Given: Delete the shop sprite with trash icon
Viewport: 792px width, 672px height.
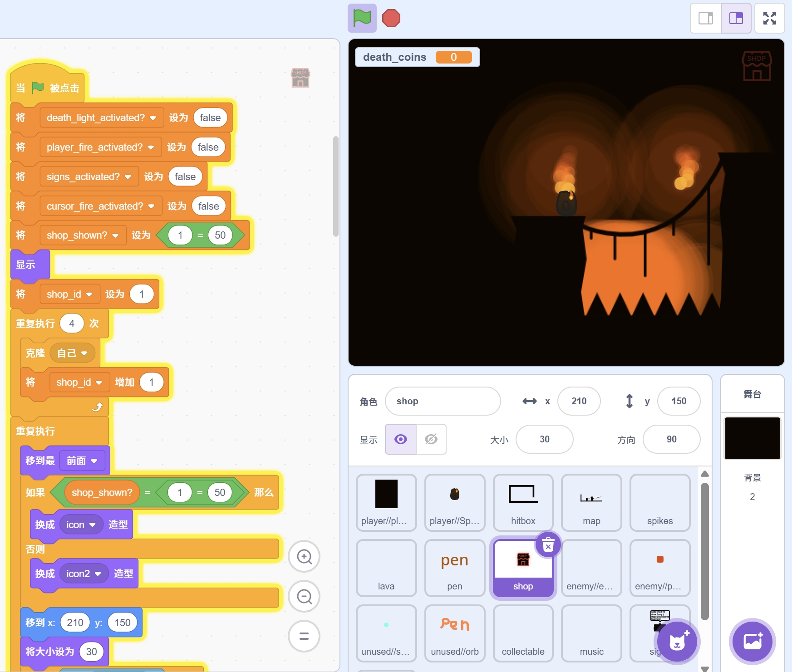Looking at the screenshot, I should [548, 544].
